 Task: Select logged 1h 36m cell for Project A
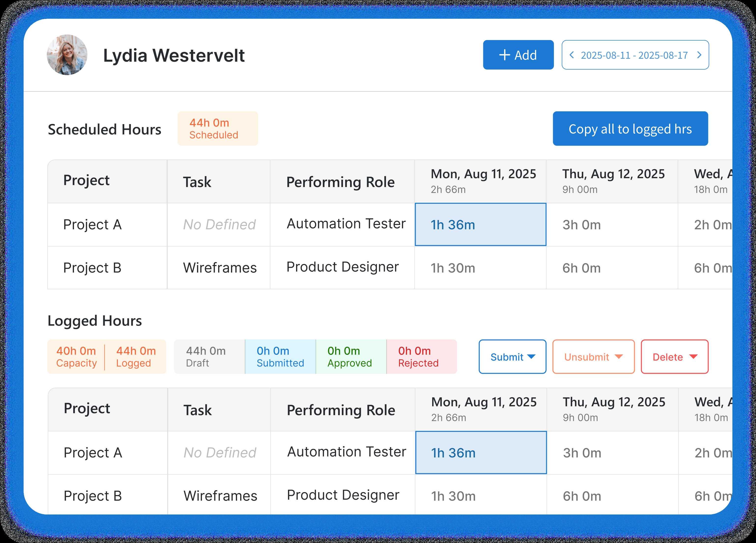click(x=481, y=453)
